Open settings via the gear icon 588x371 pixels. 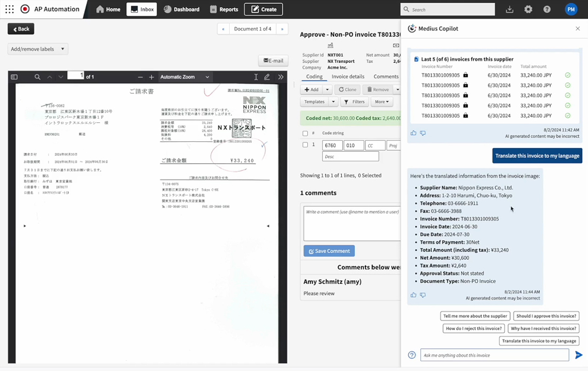(528, 9)
